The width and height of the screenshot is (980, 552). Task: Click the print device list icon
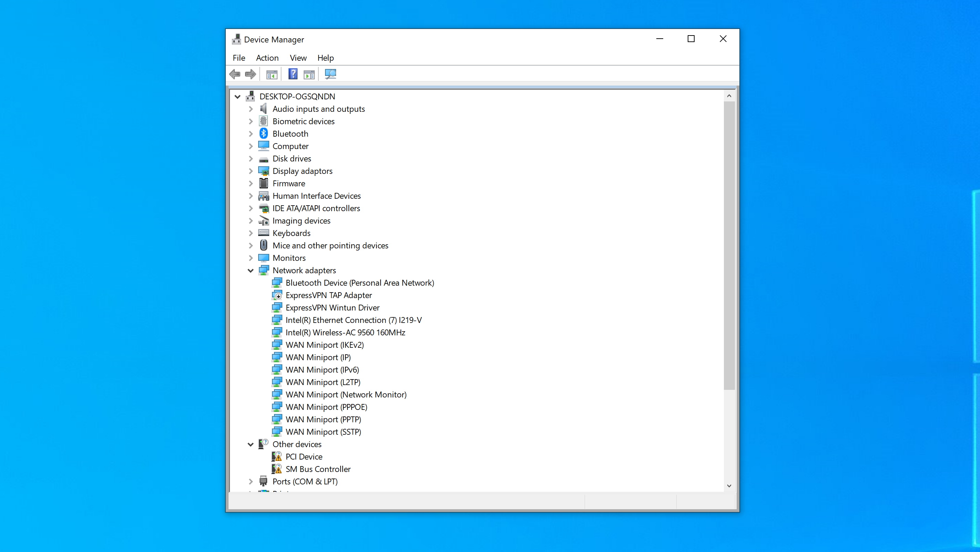pyautogui.click(x=272, y=74)
